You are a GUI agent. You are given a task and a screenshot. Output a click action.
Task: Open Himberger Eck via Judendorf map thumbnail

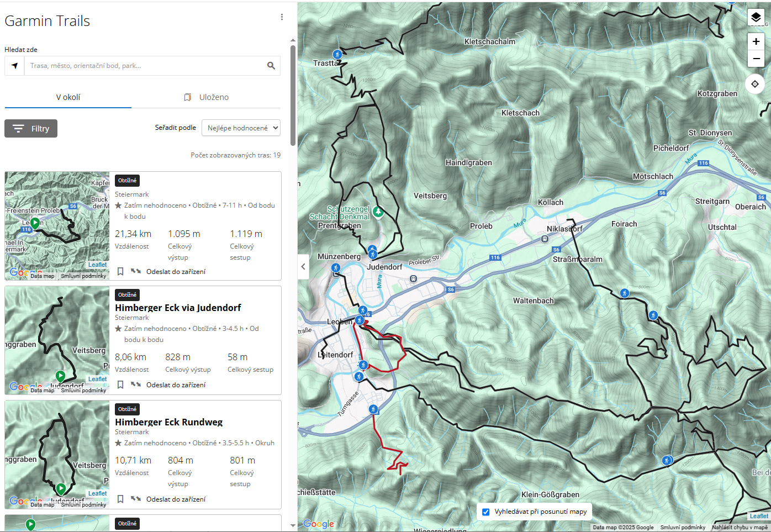(x=57, y=340)
